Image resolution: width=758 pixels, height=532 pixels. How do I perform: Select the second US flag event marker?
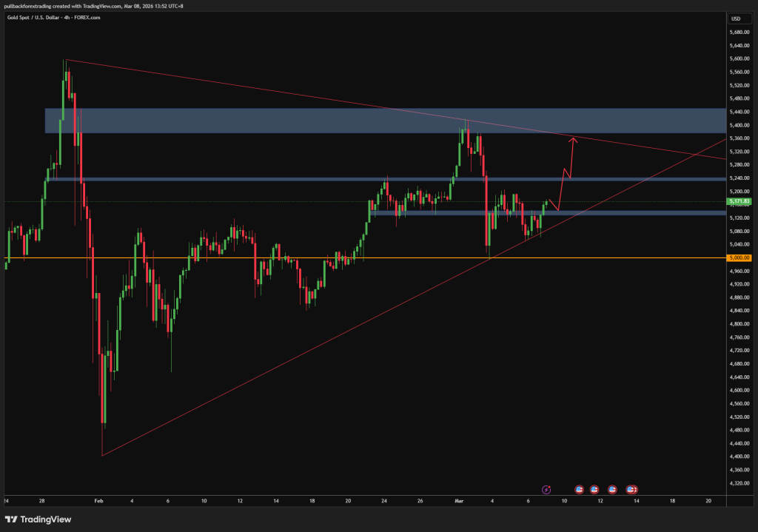pyautogui.click(x=594, y=489)
